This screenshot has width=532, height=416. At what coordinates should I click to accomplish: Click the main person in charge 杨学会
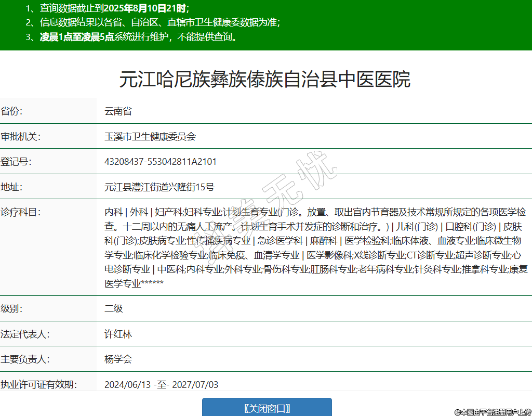click(x=118, y=359)
